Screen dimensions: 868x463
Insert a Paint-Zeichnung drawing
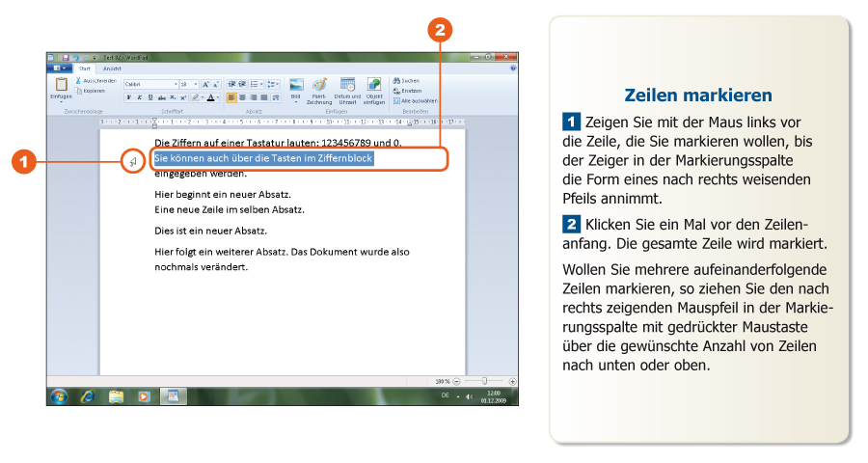coord(319,85)
